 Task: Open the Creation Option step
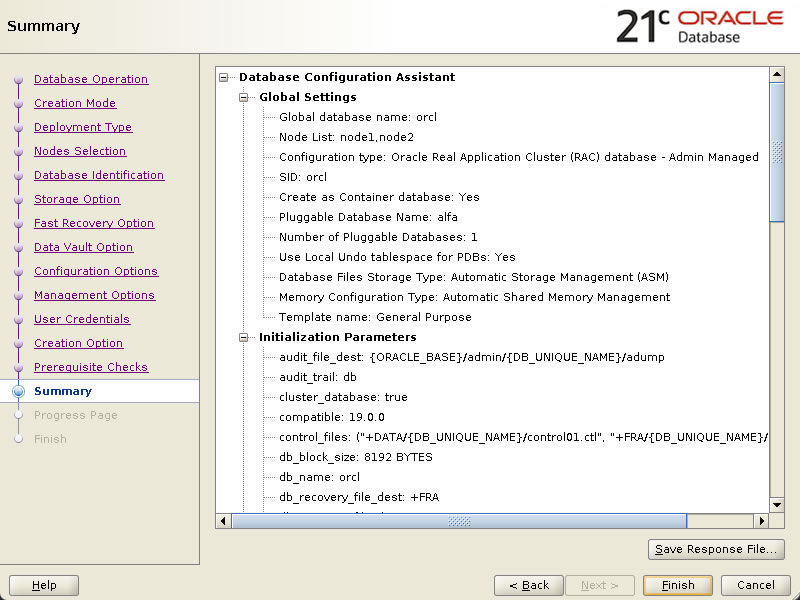pos(79,343)
